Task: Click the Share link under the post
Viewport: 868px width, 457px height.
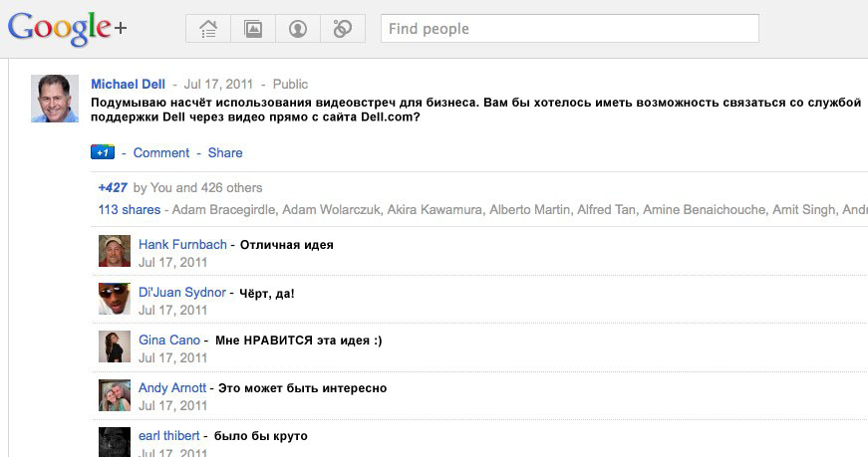Action: tap(225, 152)
